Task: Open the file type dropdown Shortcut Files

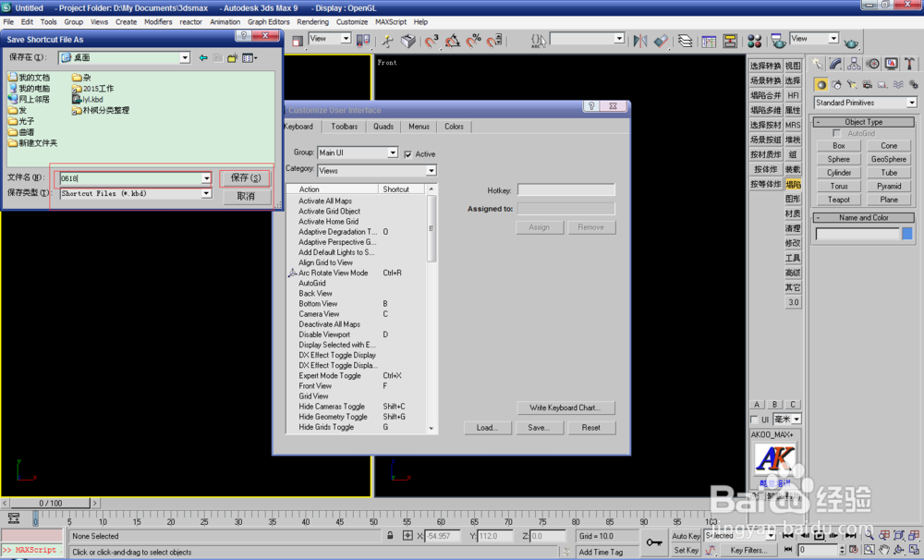Action: pos(206,193)
